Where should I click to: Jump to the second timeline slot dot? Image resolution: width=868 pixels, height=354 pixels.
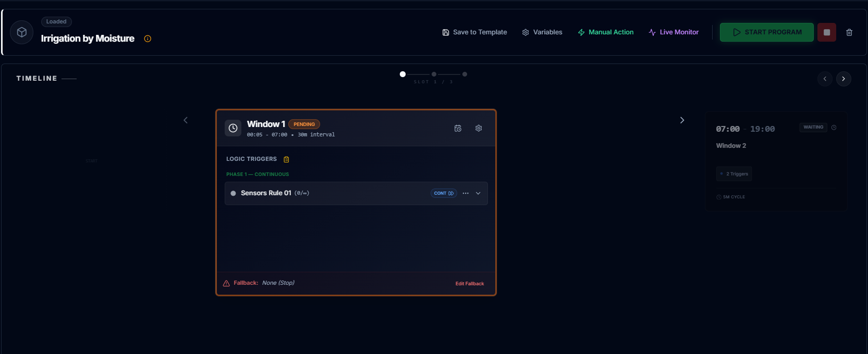click(x=434, y=74)
